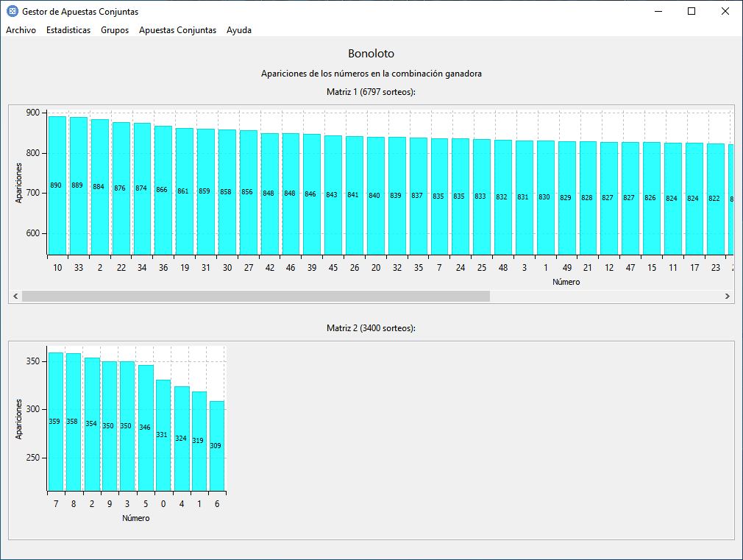Select the Matriz 2 bar for number 8
Image resolution: width=743 pixels, height=560 pixels.
pos(74,422)
